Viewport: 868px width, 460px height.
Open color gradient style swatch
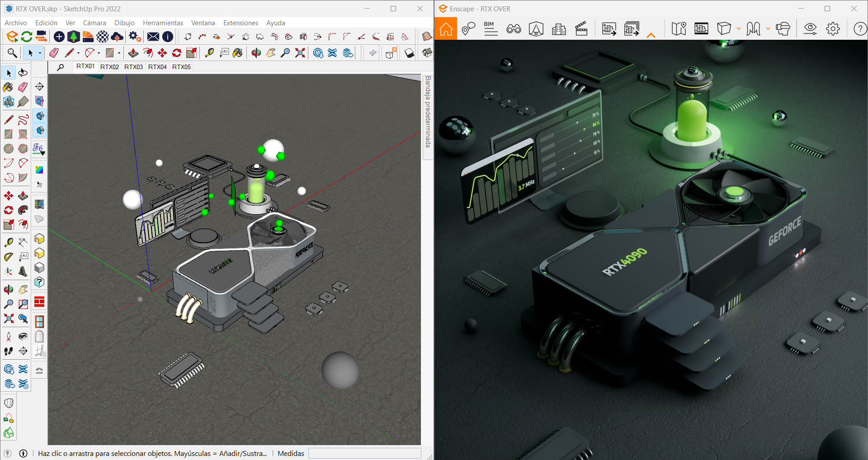(x=39, y=170)
